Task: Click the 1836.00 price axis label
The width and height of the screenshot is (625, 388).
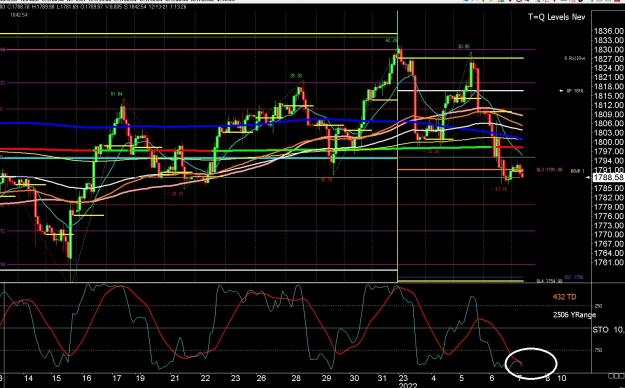Action: click(609, 31)
